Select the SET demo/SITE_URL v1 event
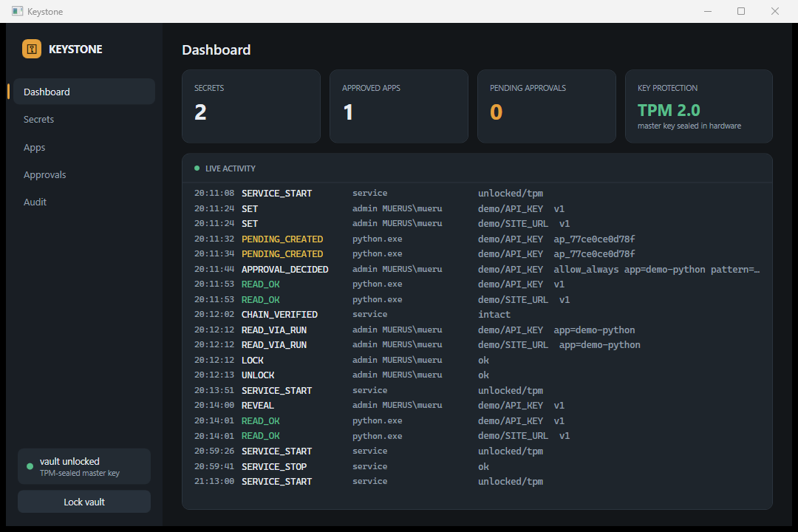 pyautogui.click(x=477, y=223)
